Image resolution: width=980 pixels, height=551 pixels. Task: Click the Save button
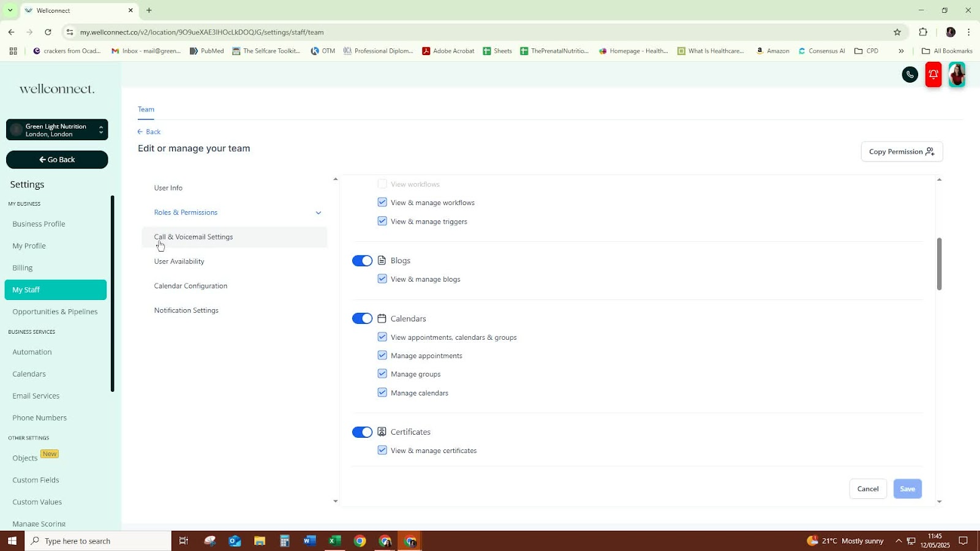pos(907,489)
